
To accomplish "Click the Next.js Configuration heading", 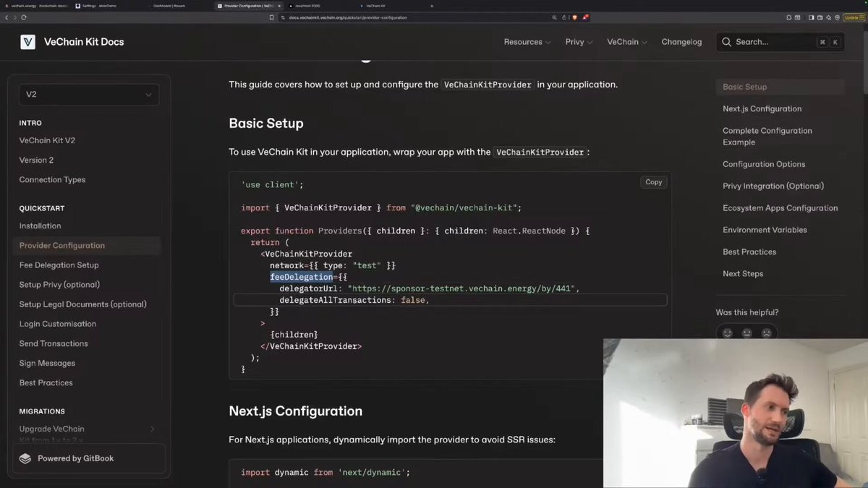I will (x=296, y=411).
